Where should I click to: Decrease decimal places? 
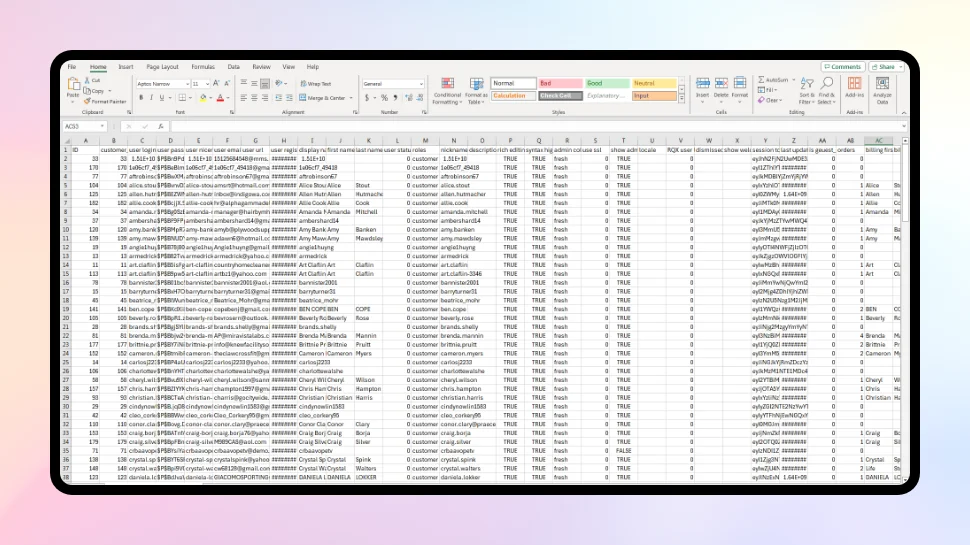[420, 98]
